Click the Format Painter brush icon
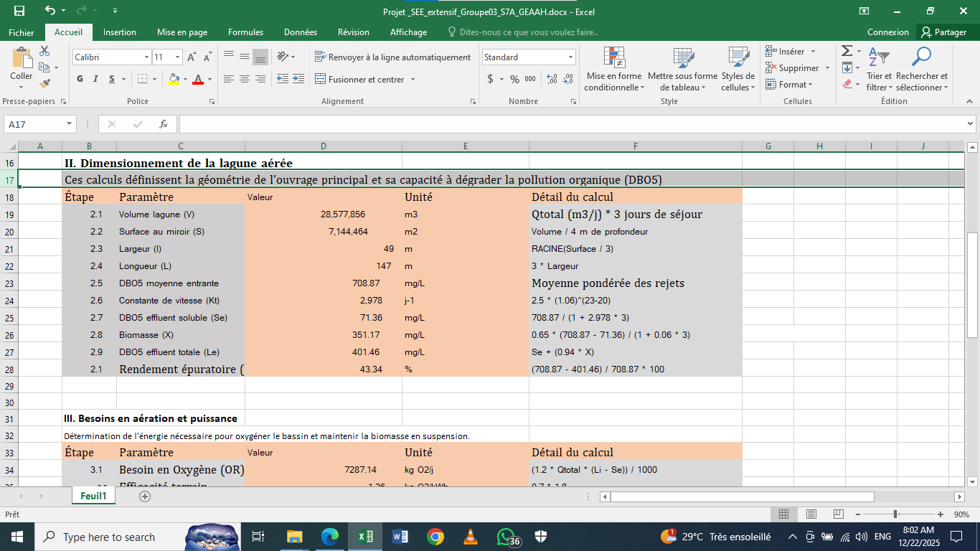This screenshot has height=551, width=980. (x=44, y=83)
